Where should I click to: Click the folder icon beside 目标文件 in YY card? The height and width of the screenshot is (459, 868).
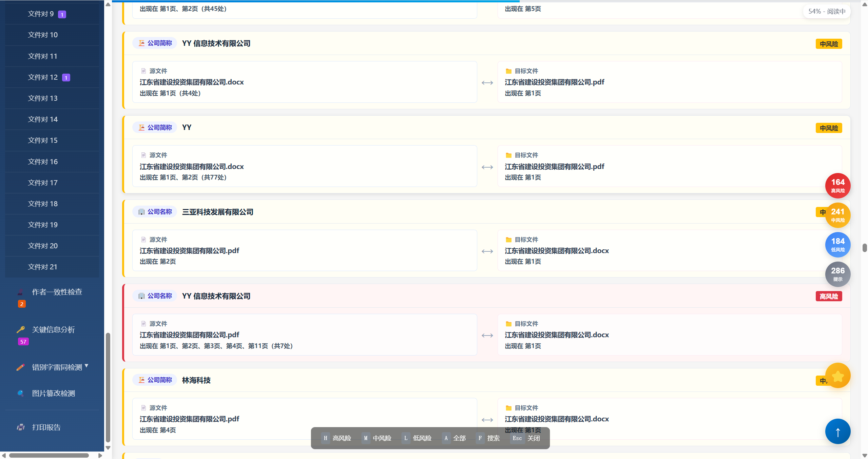pyautogui.click(x=508, y=155)
